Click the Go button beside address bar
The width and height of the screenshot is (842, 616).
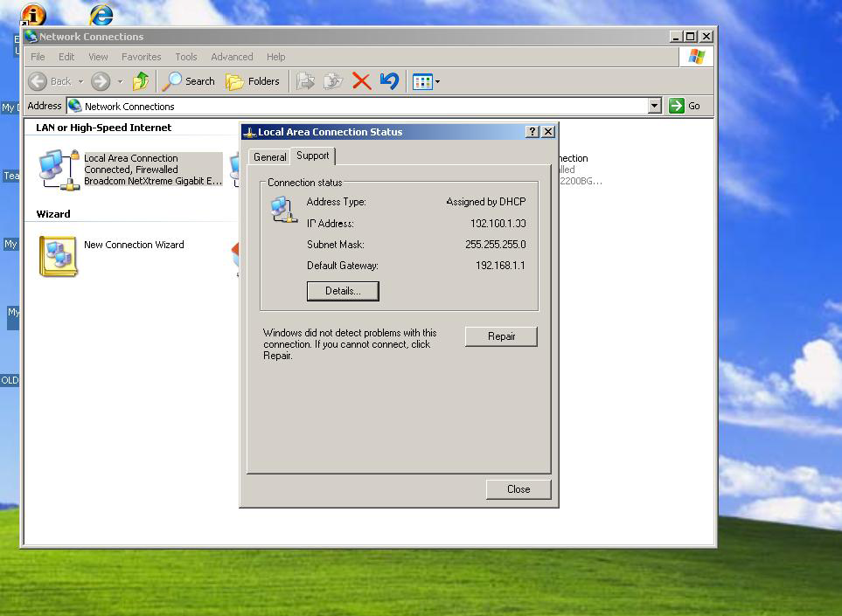tap(685, 106)
